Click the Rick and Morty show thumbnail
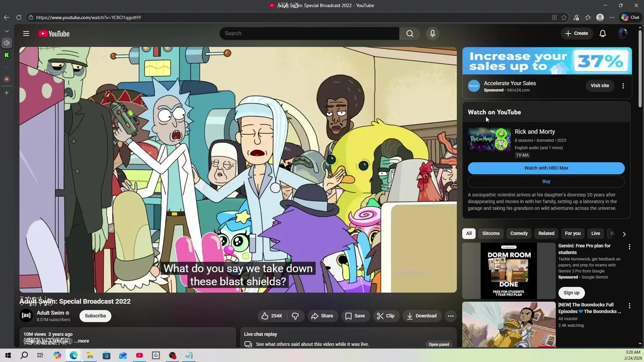The height and width of the screenshot is (362, 644). pyautogui.click(x=489, y=139)
